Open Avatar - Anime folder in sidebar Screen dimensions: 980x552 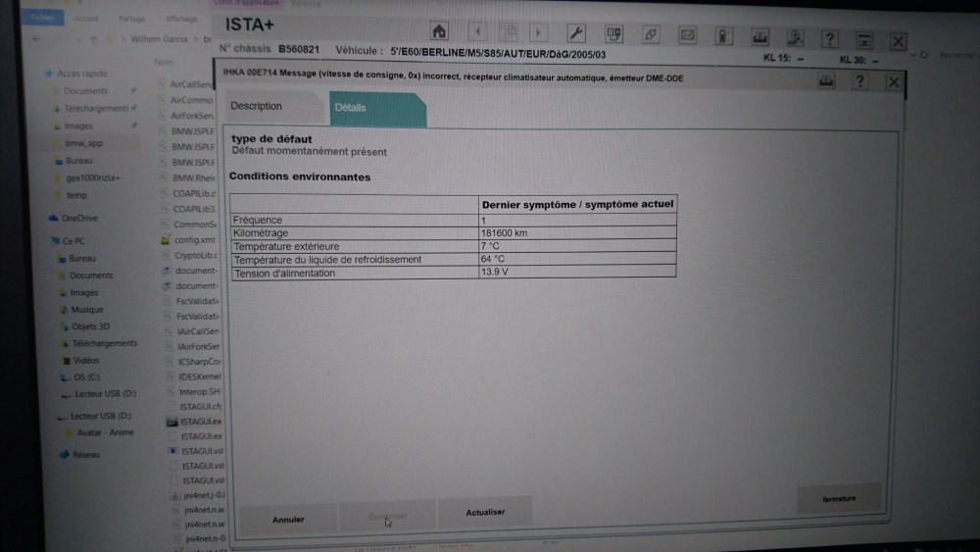coord(105,432)
